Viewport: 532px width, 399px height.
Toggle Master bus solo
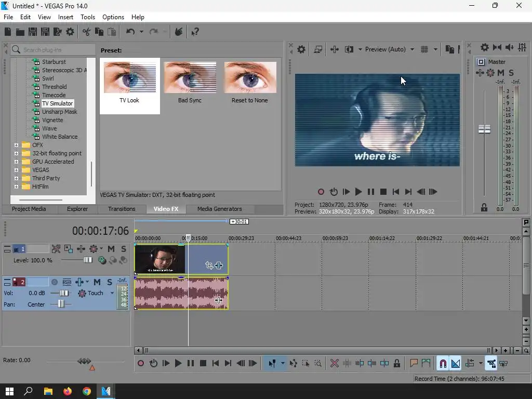pos(511,73)
